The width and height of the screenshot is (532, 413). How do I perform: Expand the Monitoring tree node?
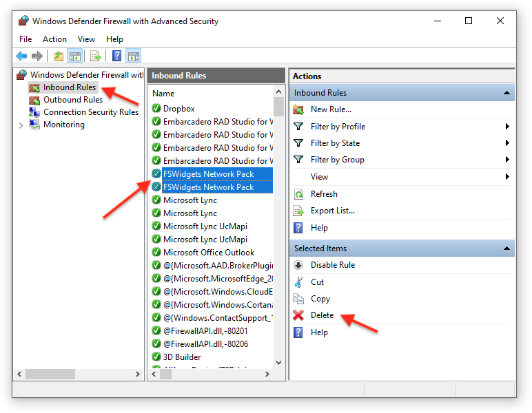tap(21, 125)
